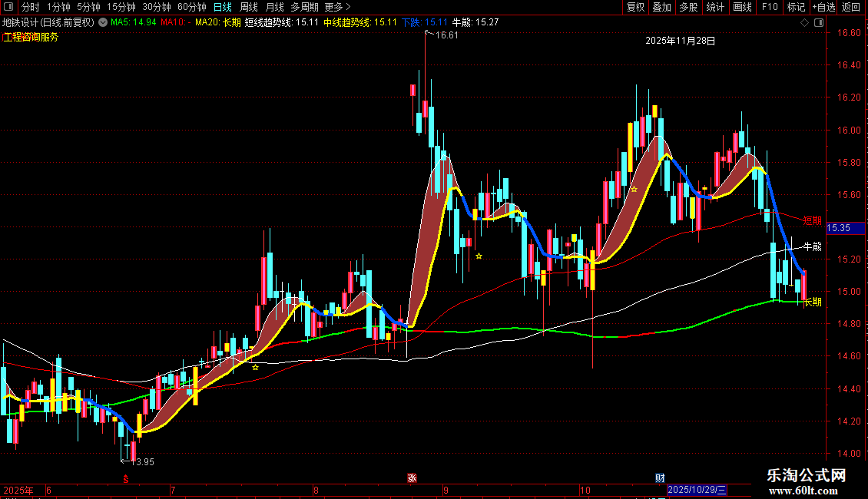868x499 pixels.
Task: Click the 短期 line label on chart
Action: [x=812, y=221]
